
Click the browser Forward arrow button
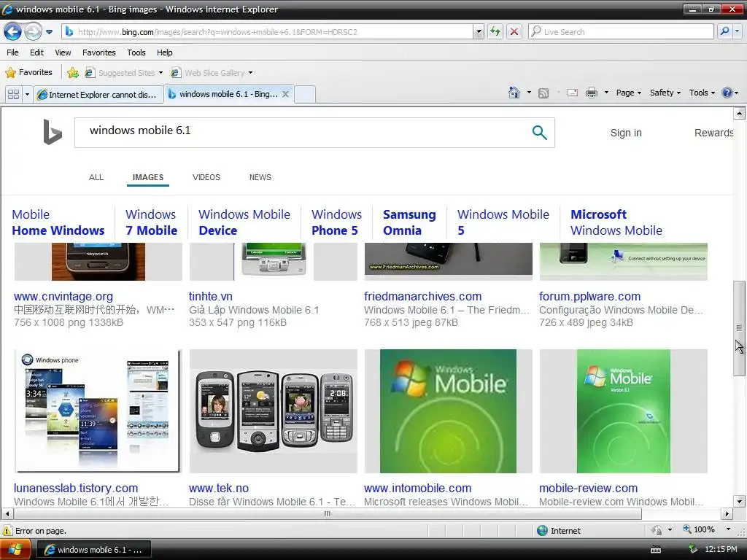pyautogui.click(x=32, y=32)
